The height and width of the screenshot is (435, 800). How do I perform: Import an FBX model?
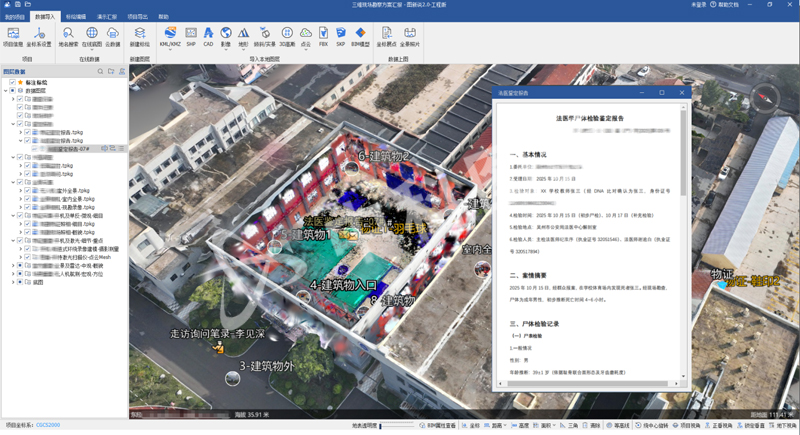point(323,37)
